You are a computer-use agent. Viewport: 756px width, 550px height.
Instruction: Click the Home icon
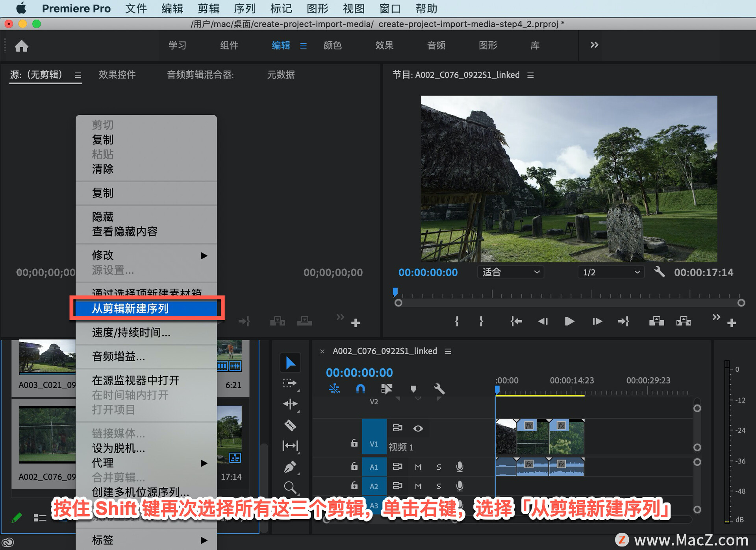pos(22,46)
